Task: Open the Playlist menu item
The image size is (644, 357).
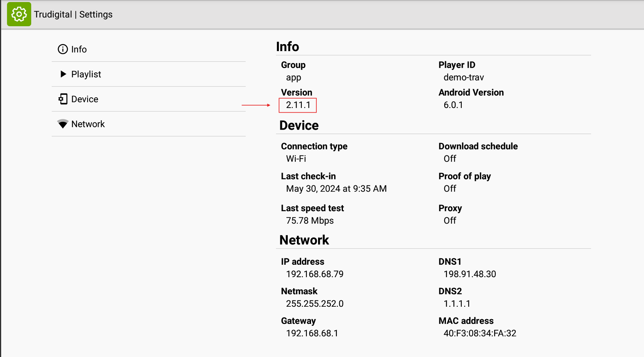Action: pos(149,74)
